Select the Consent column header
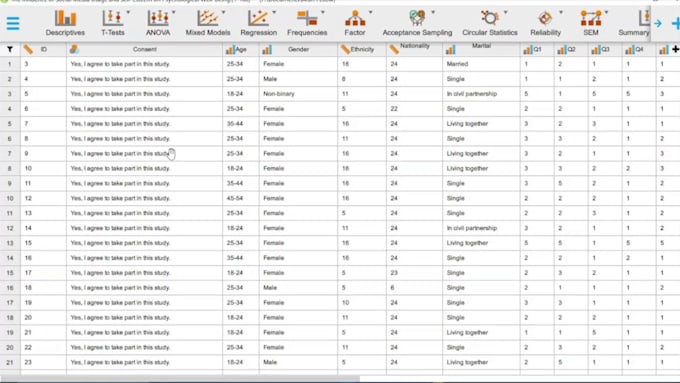This screenshot has width=680, height=383. click(x=144, y=49)
